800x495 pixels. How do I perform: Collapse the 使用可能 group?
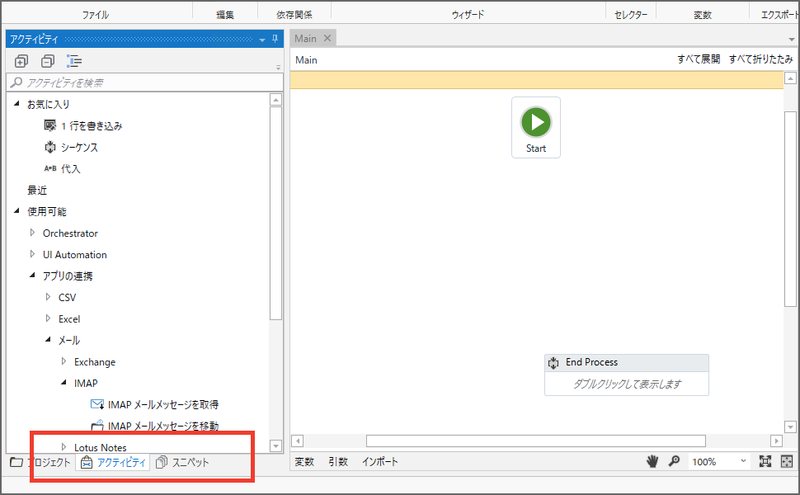(x=17, y=211)
